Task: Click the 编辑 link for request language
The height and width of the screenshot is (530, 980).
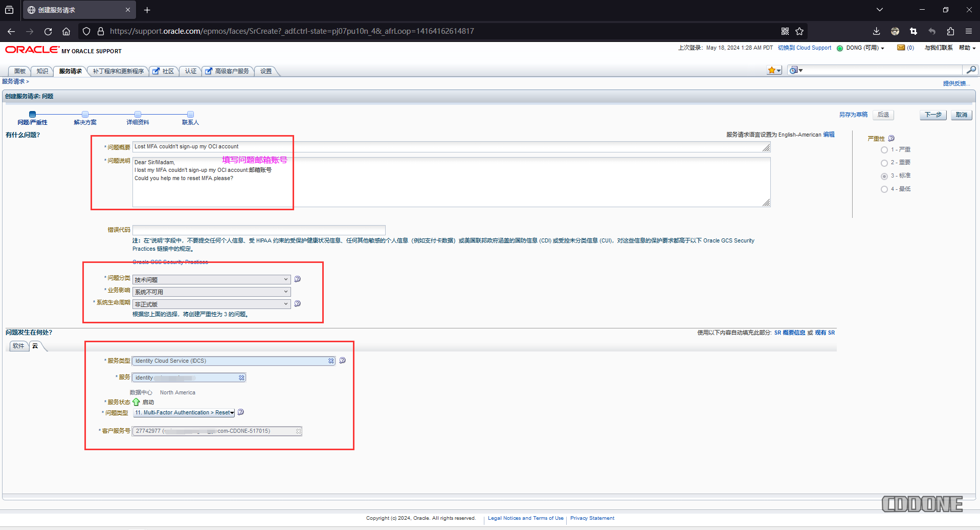Action: tap(829, 135)
